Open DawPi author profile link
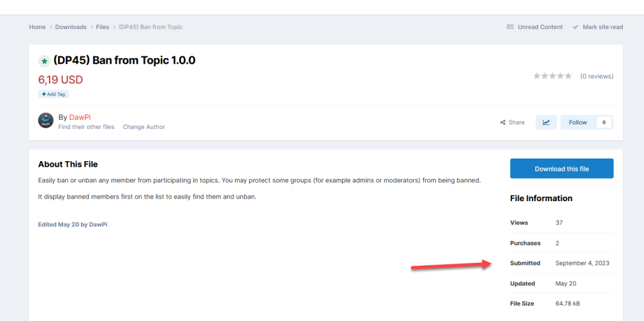The height and width of the screenshot is (321, 644). click(80, 117)
